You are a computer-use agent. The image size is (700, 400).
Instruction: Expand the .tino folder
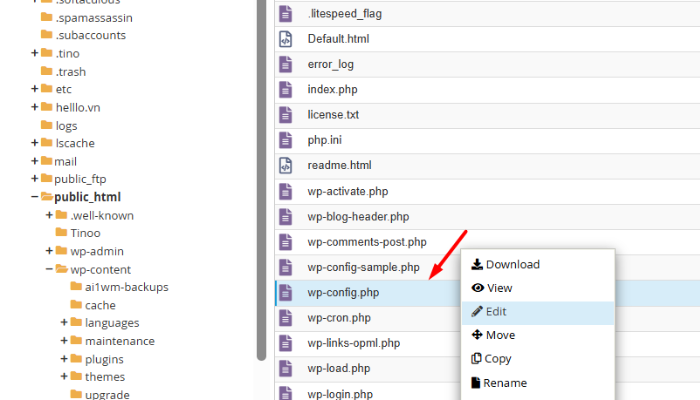pyautogui.click(x=34, y=53)
